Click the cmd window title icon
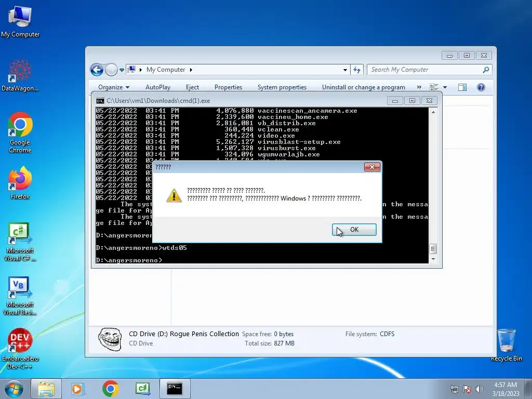This screenshot has width=532, height=399. (100, 101)
